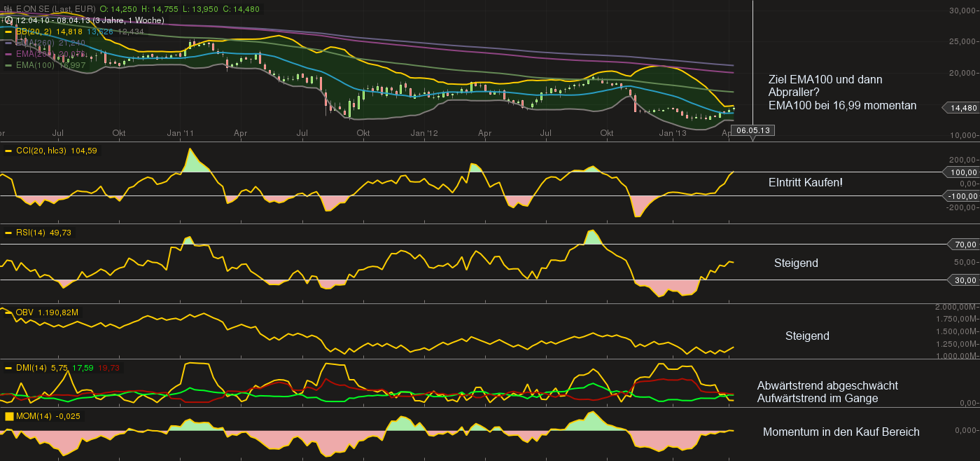Click the green EMA(100) legend swatch
This screenshot has width=980, height=461.
[8, 65]
